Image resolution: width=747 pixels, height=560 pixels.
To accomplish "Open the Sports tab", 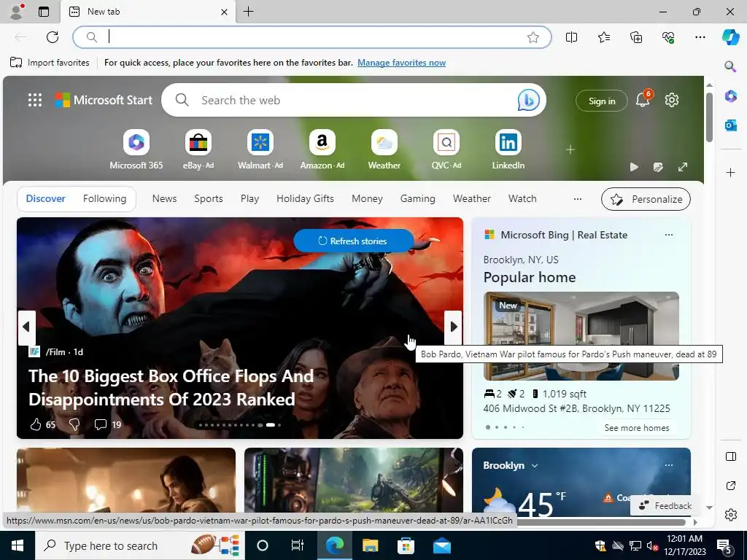I will (208, 198).
